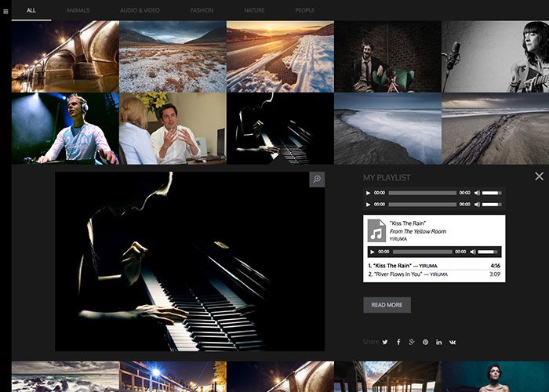Open the NATURE filter tab
This screenshot has width=549, height=392.
tap(254, 10)
